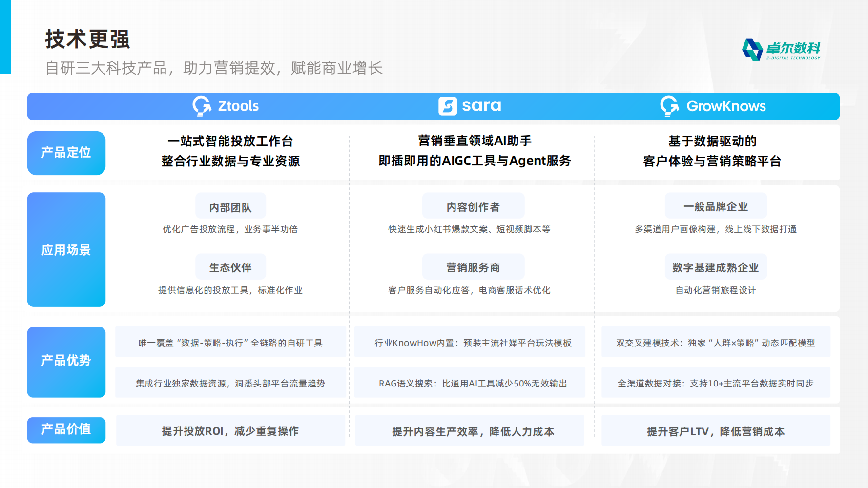
Task: Click text 客户体验与营销策略平台
Action: pos(712,161)
